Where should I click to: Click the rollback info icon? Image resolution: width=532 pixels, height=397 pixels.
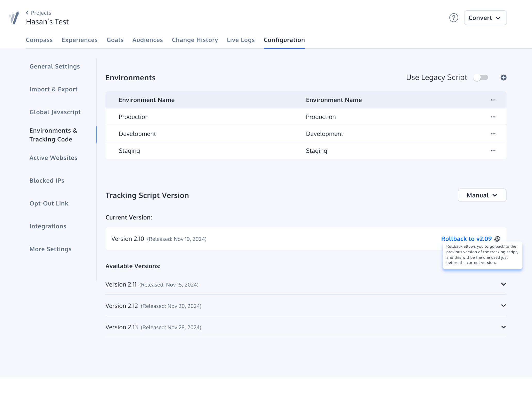click(x=497, y=239)
